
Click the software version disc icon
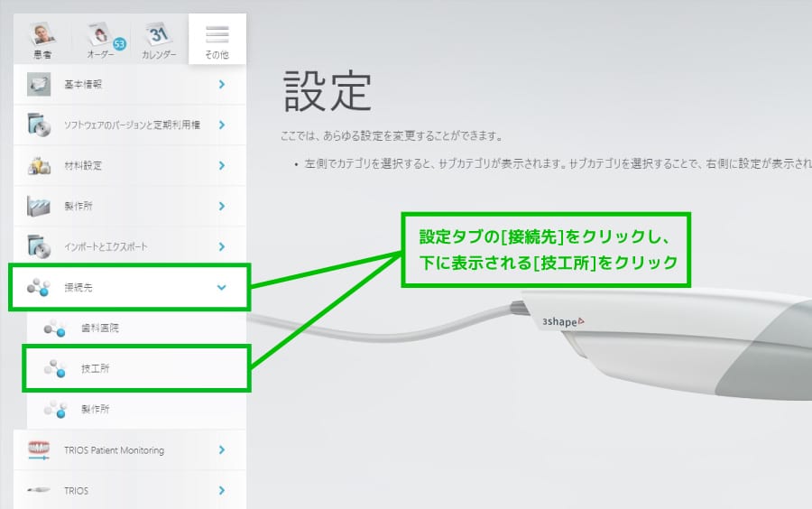[39, 125]
